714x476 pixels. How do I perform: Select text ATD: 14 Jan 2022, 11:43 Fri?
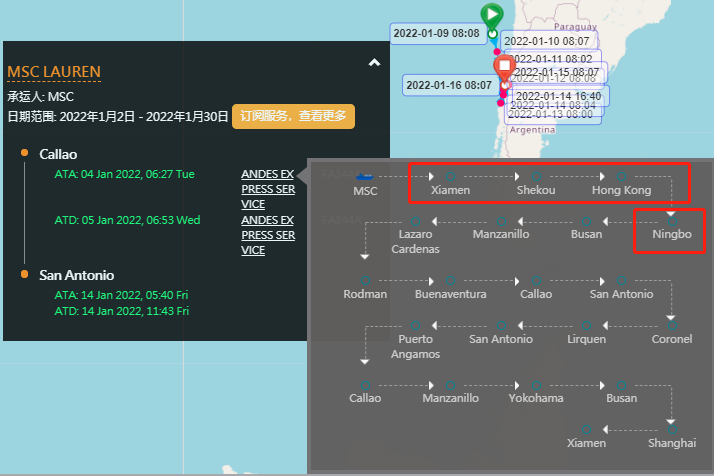[122, 311]
